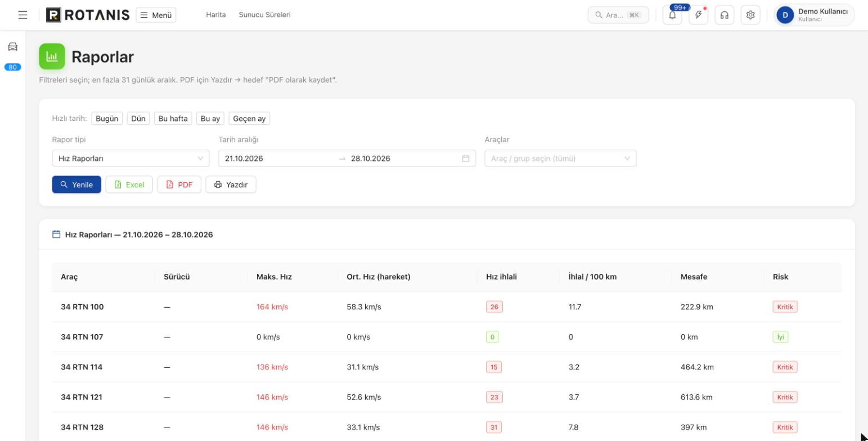Open the settings gear icon
The height and width of the screenshot is (441, 868).
click(x=750, y=15)
